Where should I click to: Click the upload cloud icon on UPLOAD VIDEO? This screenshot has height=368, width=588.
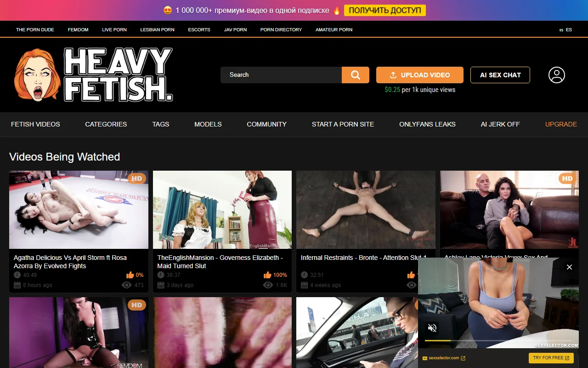point(394,75)
